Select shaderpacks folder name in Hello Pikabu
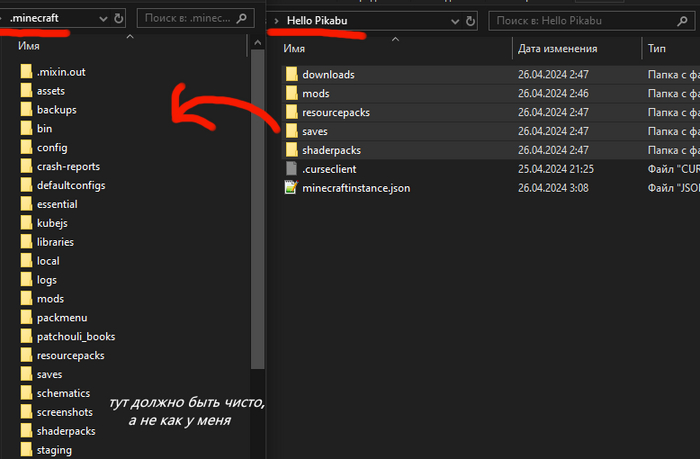700x459 pixels. (331, 150)
